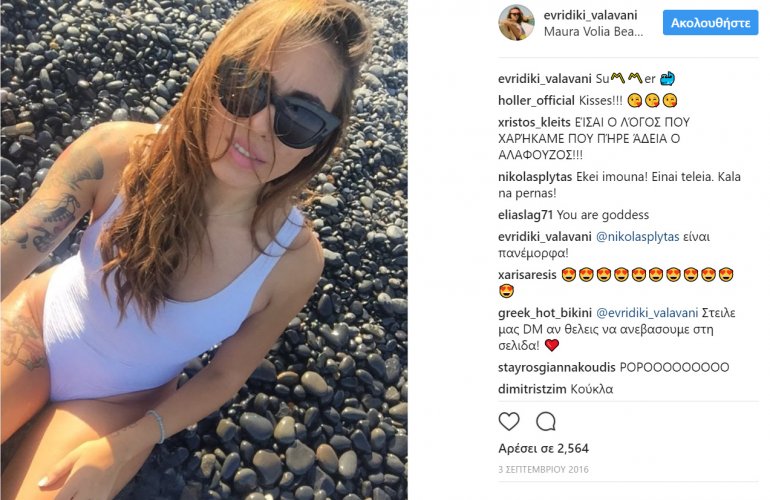Follow the account with the Ακολουθήστε button

click(710, 23)
